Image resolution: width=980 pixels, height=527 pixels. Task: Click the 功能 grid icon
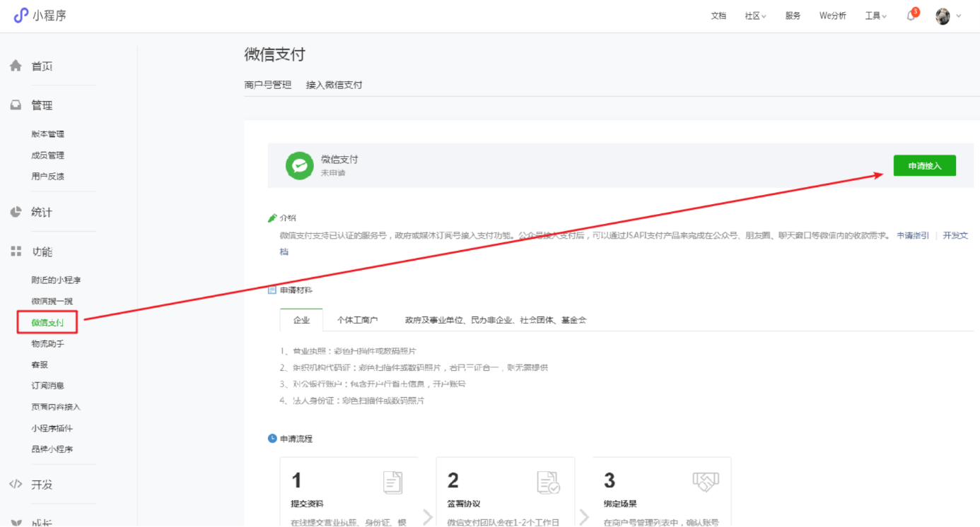(x=16, y=251)
